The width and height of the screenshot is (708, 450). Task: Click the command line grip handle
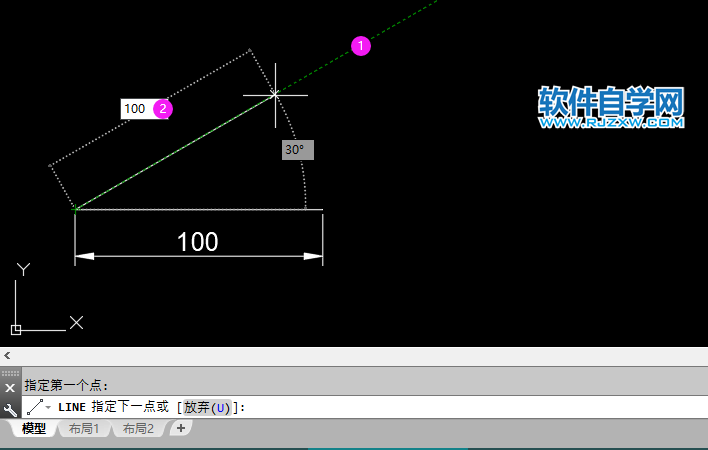10,373
